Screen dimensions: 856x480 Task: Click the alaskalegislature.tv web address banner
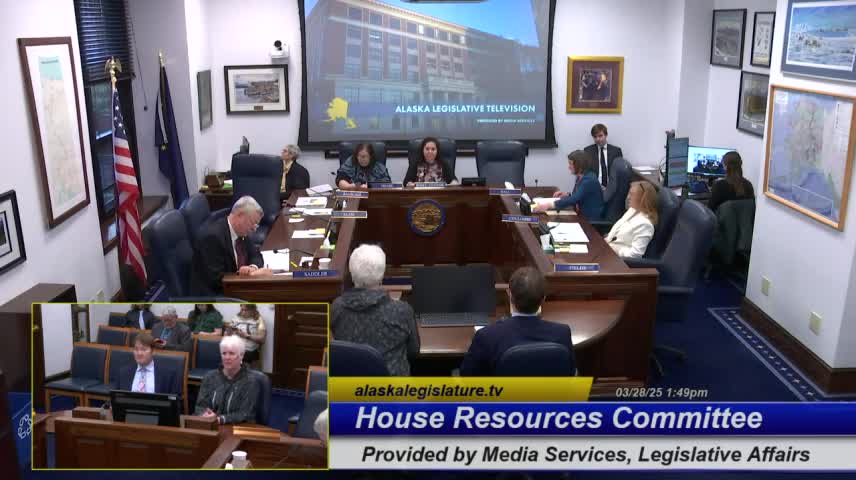[460, 390]
